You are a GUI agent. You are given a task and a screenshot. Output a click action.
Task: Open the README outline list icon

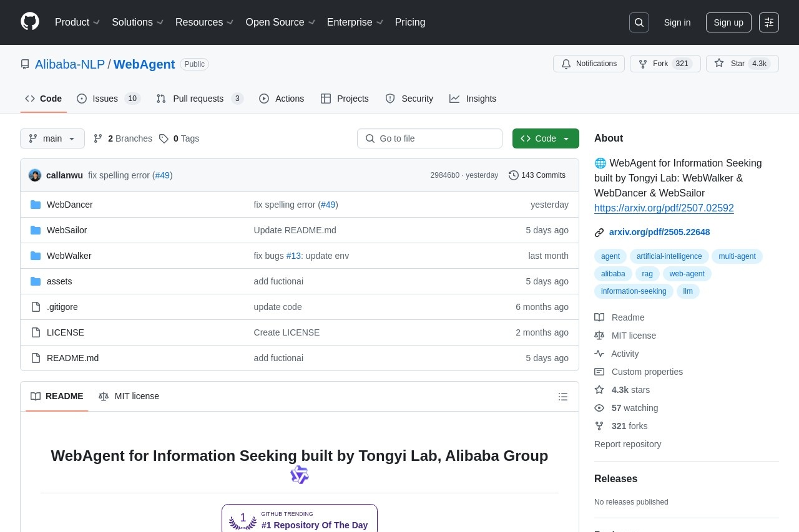coord(563,397)
